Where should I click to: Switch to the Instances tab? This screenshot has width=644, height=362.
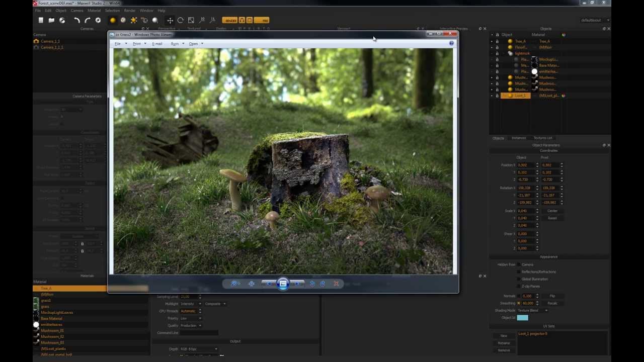tap(519, 138)
